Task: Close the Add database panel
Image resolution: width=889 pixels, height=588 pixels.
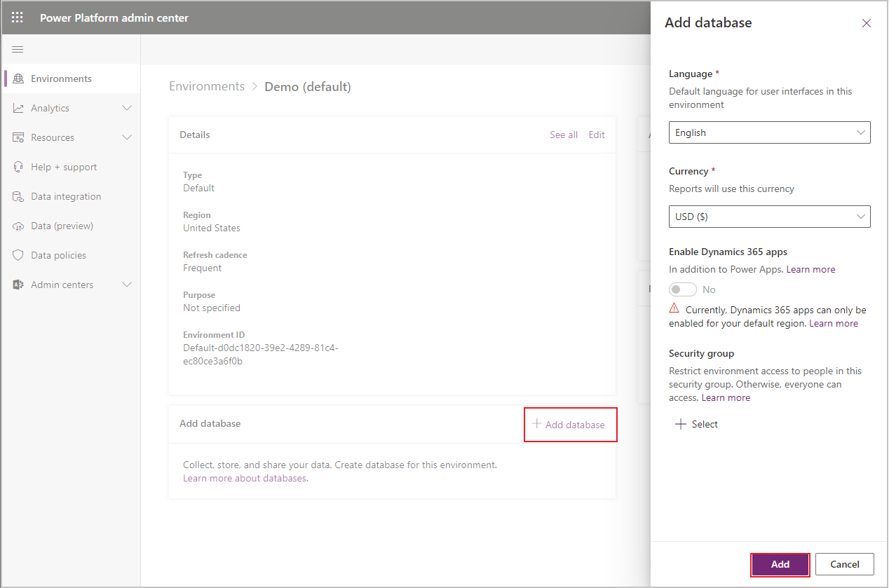Action: 866,23
